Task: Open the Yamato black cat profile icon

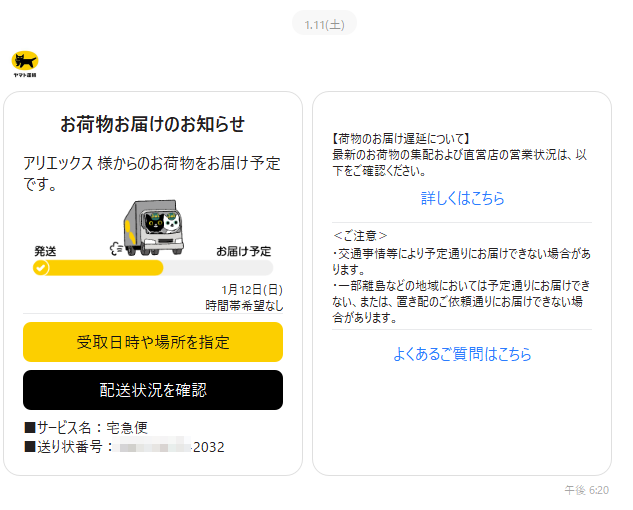Action: [25, 64]
